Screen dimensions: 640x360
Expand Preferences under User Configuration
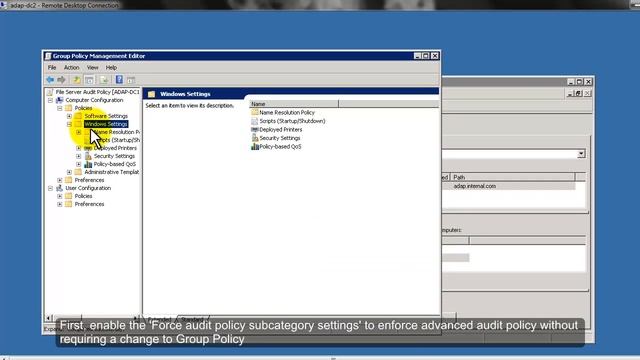pyautogui.click(x=60, y=204)
